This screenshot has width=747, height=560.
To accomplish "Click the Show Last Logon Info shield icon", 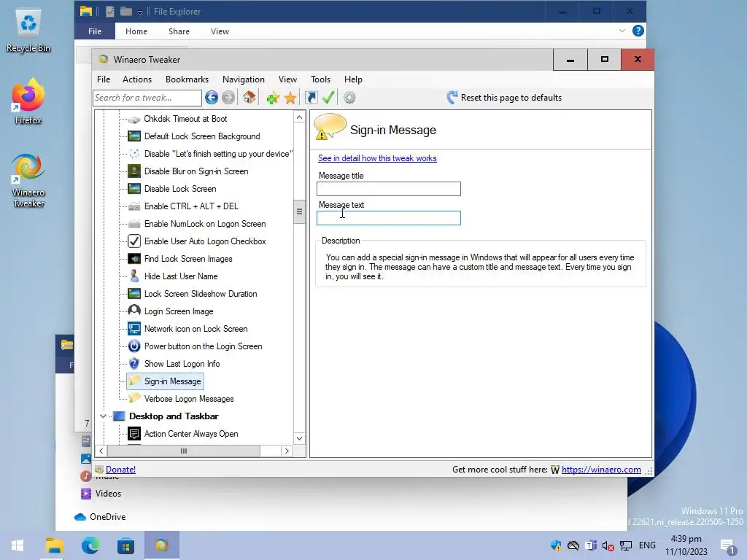I will [134, 364].
